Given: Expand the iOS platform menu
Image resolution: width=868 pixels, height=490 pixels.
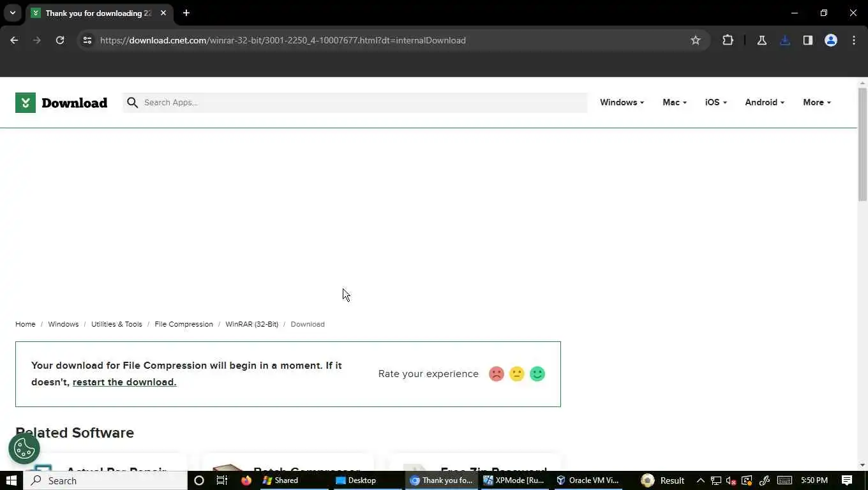Looking at the screenshot, I should point(716,102).
